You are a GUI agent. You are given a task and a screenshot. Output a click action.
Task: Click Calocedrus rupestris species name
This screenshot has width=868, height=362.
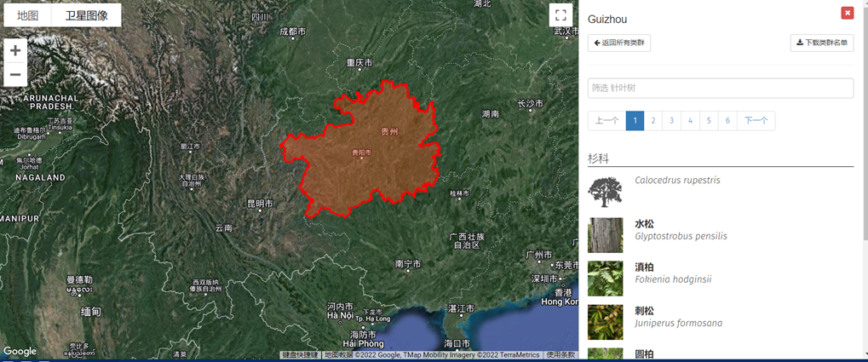tap(677, 181)
